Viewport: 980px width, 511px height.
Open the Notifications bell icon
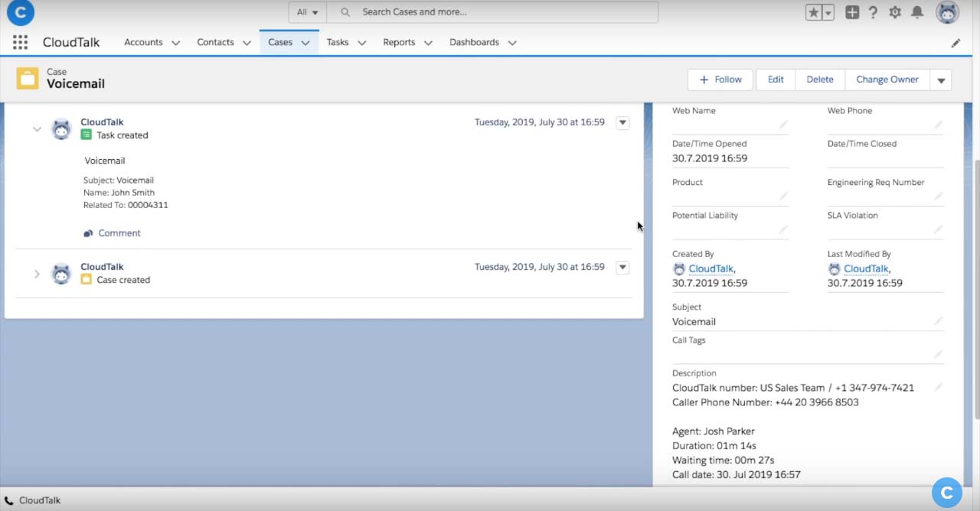pyautogui.click(x=917, y=12)
